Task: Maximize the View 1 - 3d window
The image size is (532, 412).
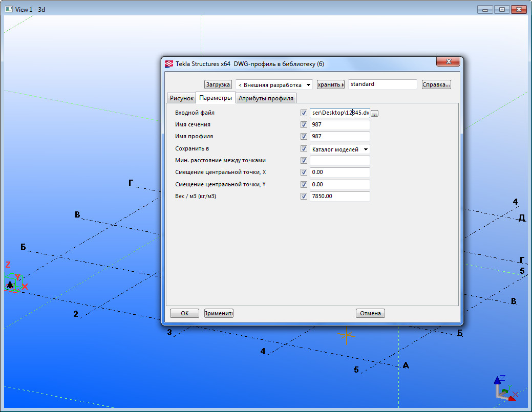Action: (501, 9)
